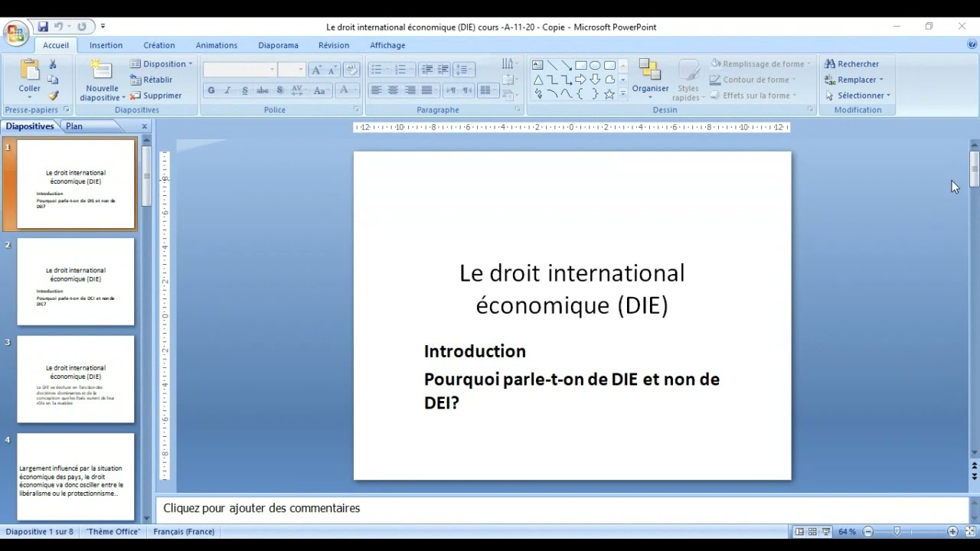Click the zoom slider handle
Viewport: 980px width, 551px height.
click(897, 532)
